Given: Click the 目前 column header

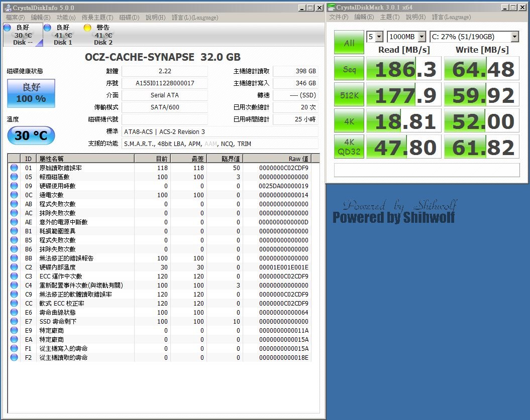Looking at the screenshot, I should (152, 159).
